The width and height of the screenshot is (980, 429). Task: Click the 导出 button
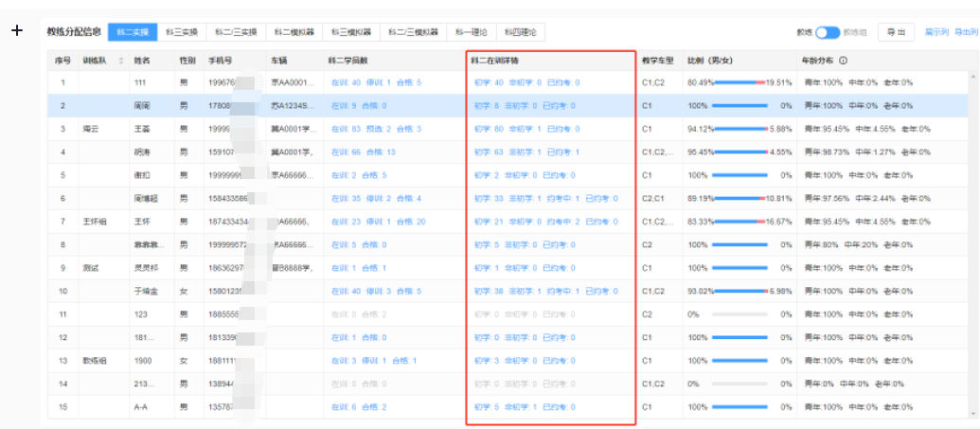click(895, 32)
